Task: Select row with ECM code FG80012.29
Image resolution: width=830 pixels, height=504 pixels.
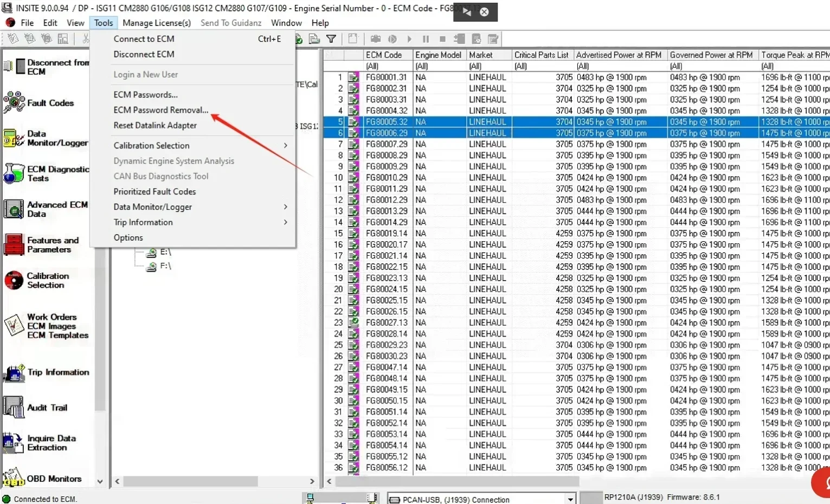Action: [386, 200]
